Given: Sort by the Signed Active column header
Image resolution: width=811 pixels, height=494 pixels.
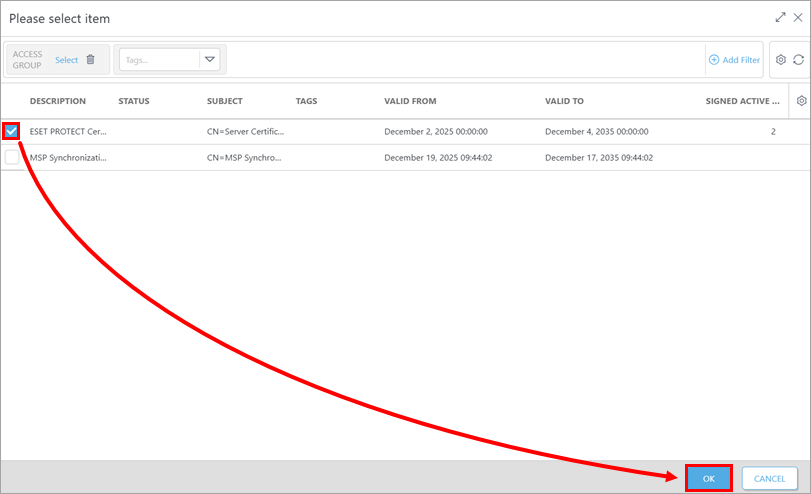Looking at the screenshot, I should tap(743, 101).
